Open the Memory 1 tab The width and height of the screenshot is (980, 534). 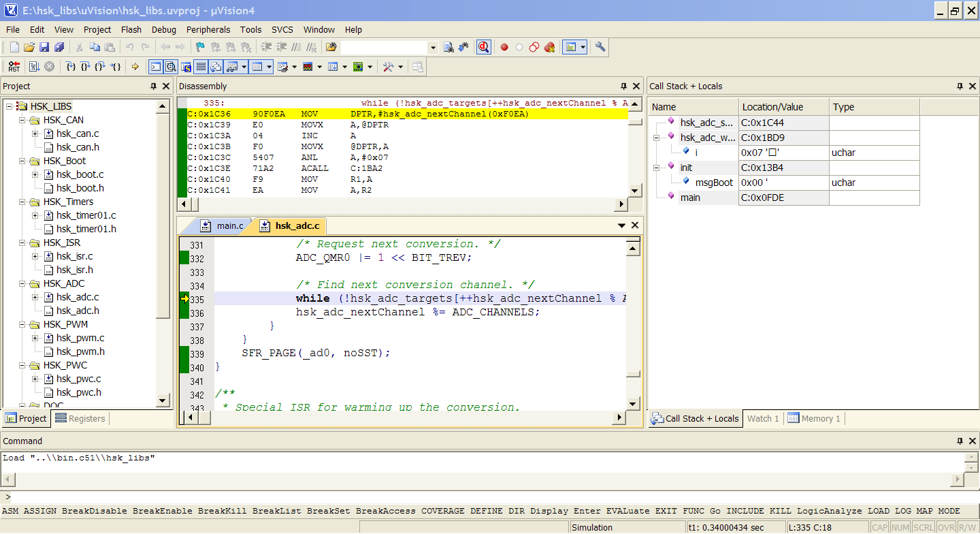(814, 419)
